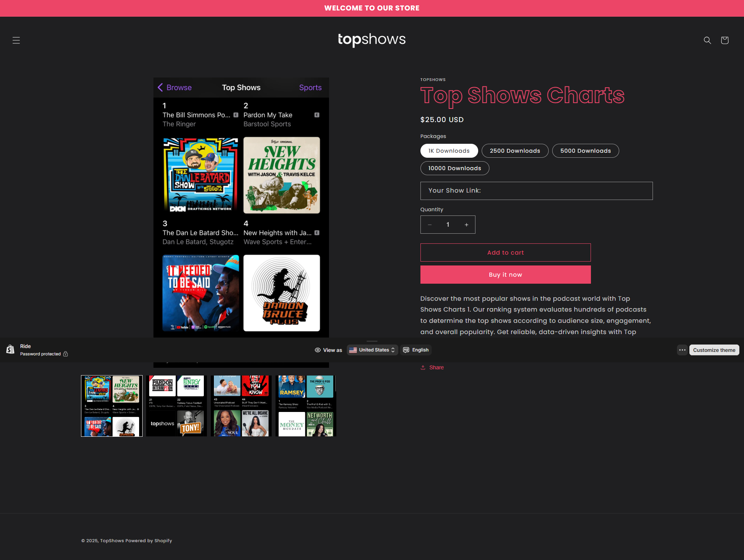Focus the Your Show Link input field
This screenshot has width=744, height=560.
[536, 191]
